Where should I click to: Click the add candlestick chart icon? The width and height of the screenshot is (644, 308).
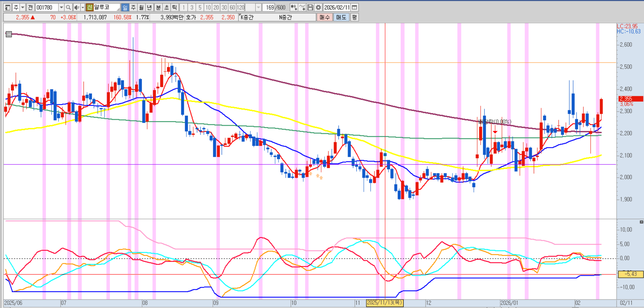click(294, 7)
